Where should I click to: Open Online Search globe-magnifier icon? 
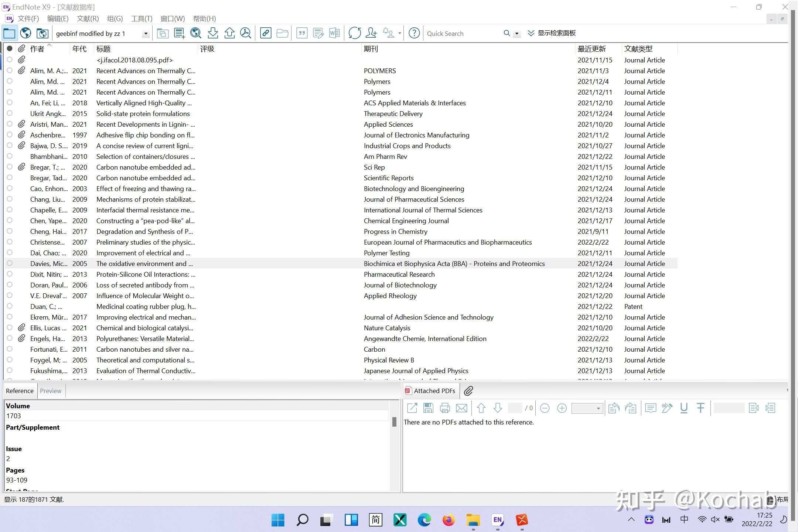(x=196, y=33)
